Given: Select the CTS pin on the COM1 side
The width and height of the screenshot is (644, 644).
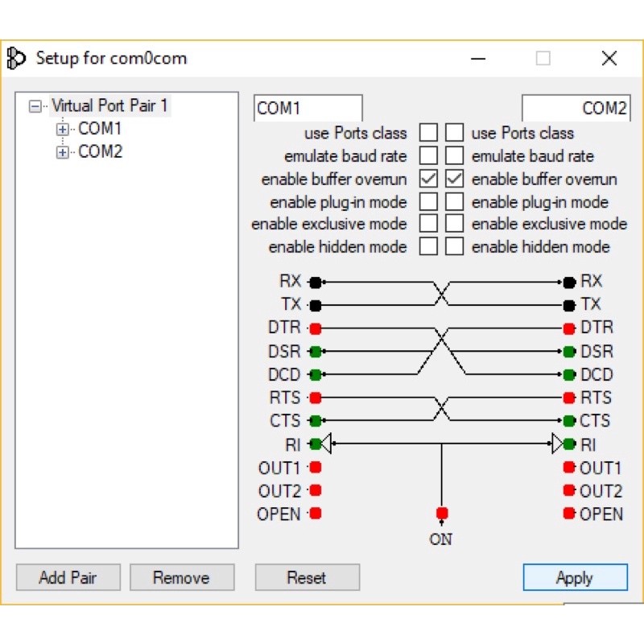Looking at the screenshot, I should pos(316,420).
